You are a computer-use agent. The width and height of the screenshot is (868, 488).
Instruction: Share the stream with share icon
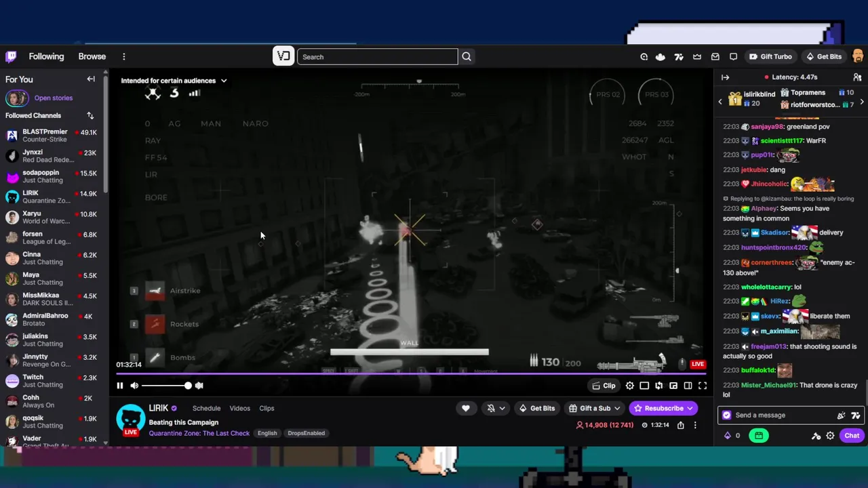(680, 425)
